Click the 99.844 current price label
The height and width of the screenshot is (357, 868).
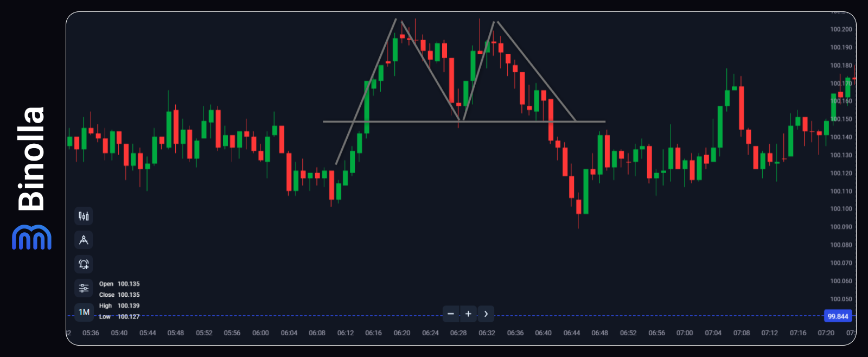click(x=838, y=316)
